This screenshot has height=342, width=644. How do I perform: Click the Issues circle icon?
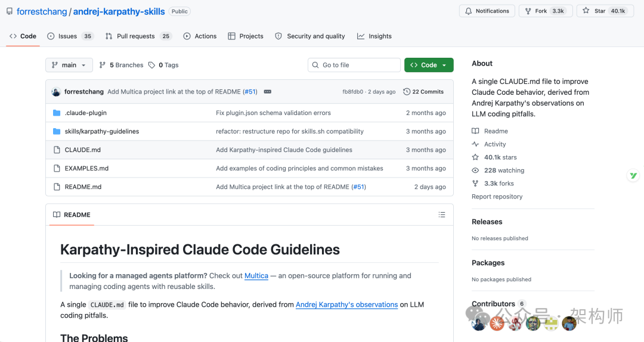(51, 36)
